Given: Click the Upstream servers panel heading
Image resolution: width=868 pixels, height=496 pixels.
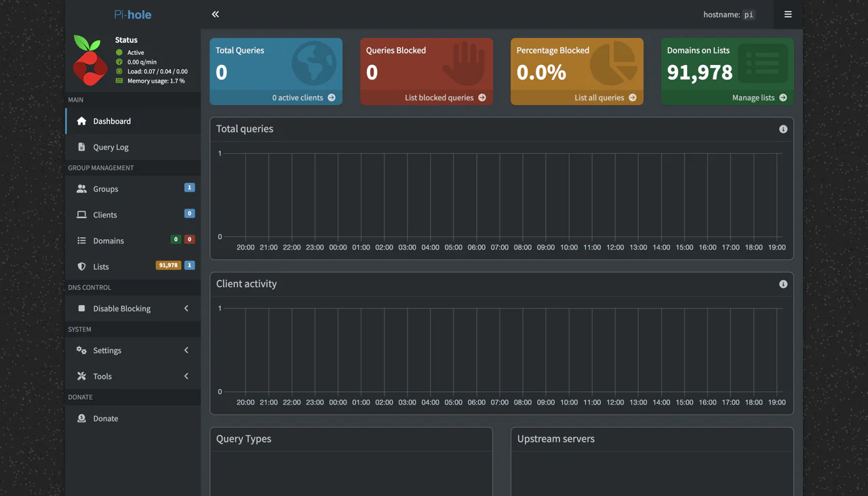Looking at the screenshot, I should (x=556, y=439).
